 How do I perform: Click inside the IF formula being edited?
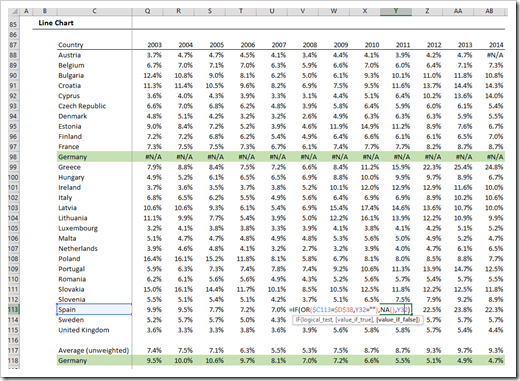tap(350, 310)
